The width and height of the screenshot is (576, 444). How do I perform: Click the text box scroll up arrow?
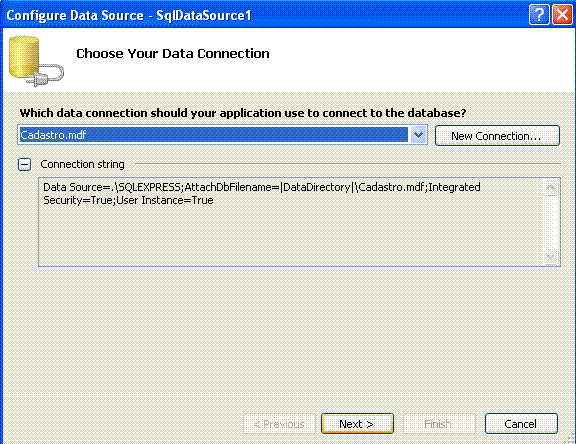[551, 188]
